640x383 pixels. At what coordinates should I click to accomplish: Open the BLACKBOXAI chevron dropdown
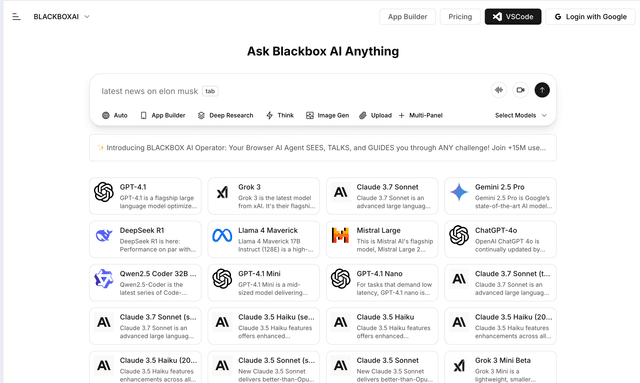pos(87,17)
